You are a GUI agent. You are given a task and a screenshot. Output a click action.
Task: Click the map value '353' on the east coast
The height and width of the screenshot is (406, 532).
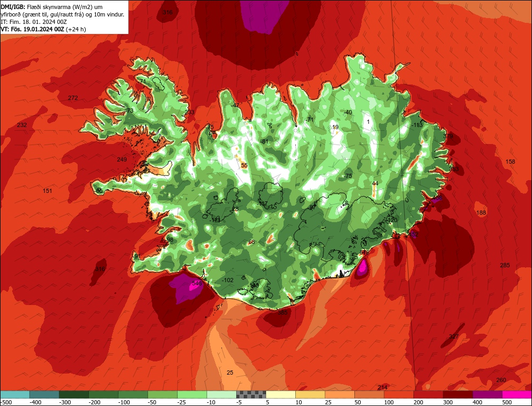coord(454,169)
